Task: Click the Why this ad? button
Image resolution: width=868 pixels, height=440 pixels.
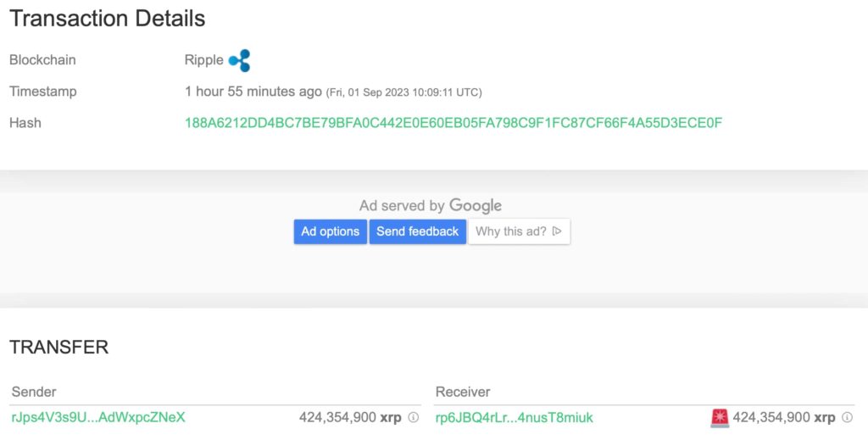Action: click(x=519, y=231)
